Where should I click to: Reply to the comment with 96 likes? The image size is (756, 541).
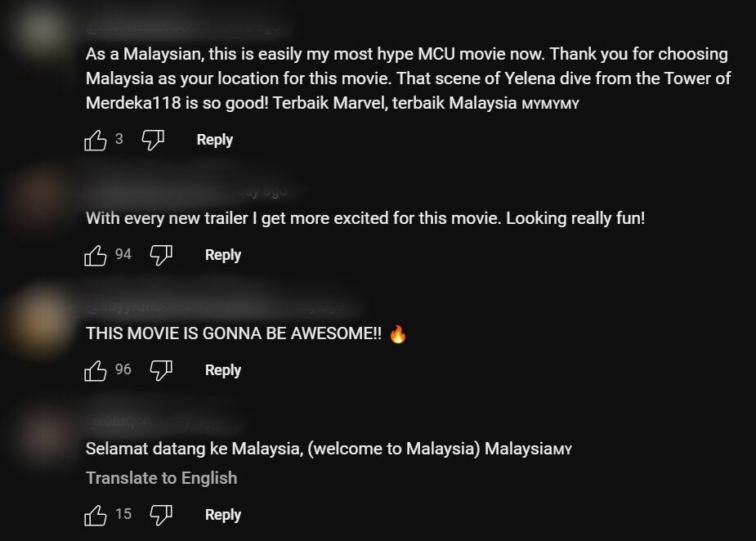pyautogui.click(x=223, y=370)
